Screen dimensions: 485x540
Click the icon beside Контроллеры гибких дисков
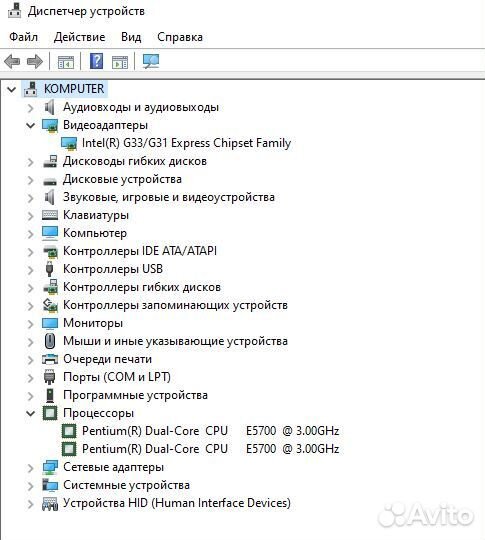tap(50, 287)
